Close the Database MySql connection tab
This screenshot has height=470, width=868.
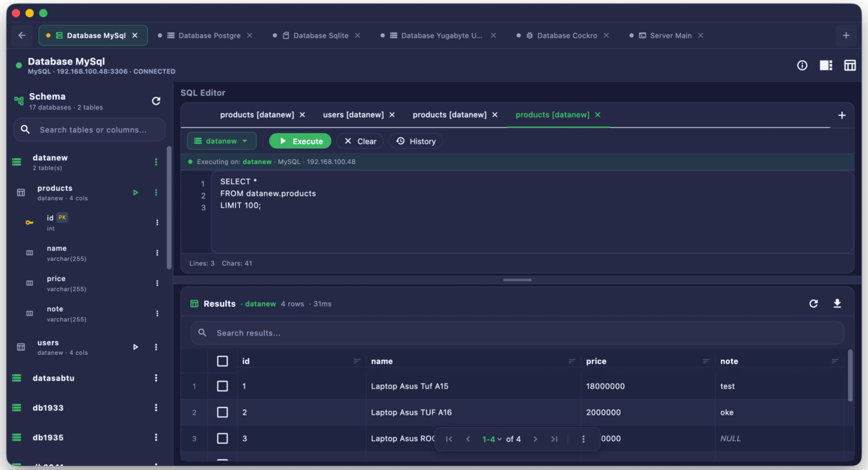(x=135, y=35)
